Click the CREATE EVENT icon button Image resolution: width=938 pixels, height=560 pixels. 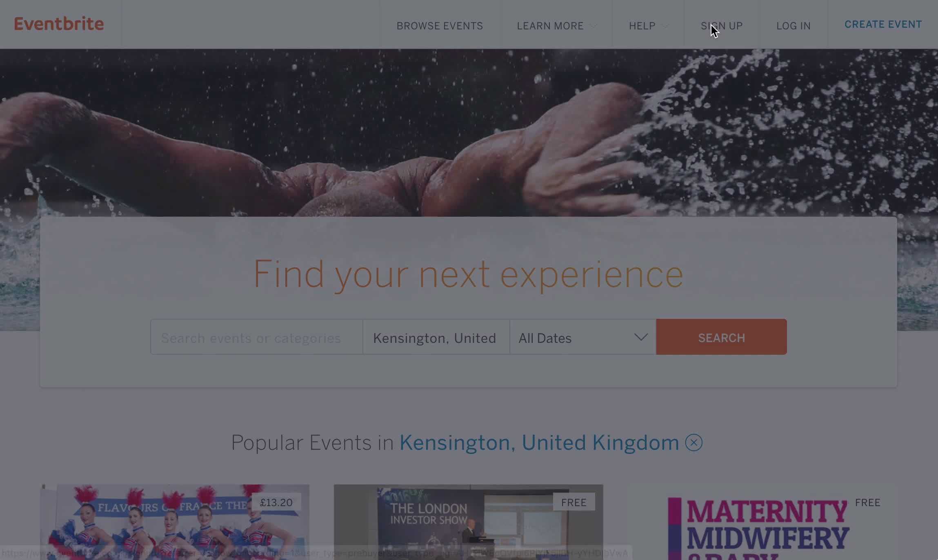click(x=882, y=24)
